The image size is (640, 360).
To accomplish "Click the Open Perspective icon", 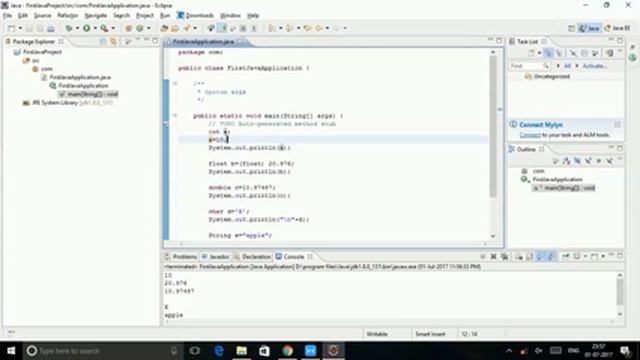I will (x=571, y=28).
